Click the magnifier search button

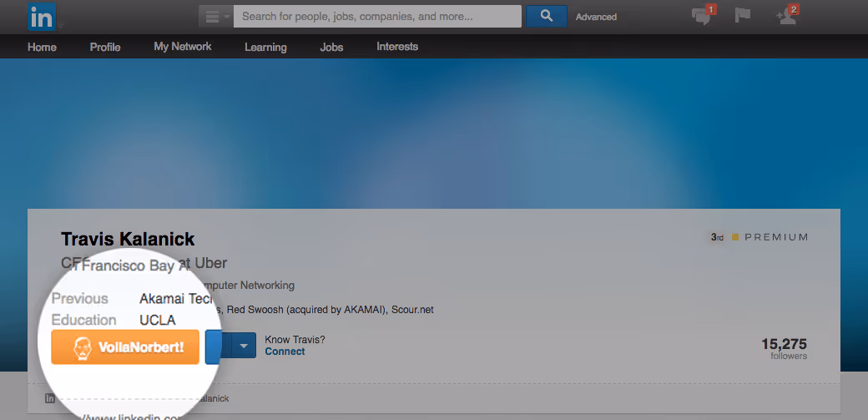(547, 17)
